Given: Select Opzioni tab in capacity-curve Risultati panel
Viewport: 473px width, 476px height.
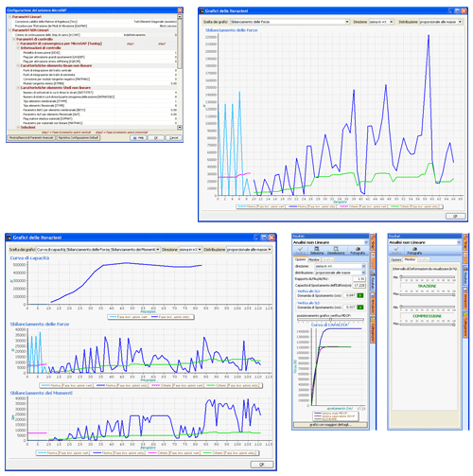Looking at the screenshot, I should pos(300,259).
